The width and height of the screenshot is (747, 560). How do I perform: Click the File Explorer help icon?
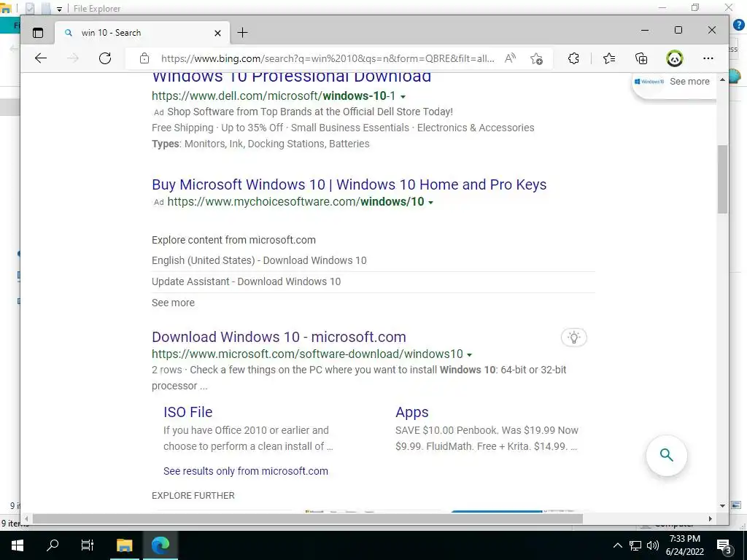click(739, 25)
